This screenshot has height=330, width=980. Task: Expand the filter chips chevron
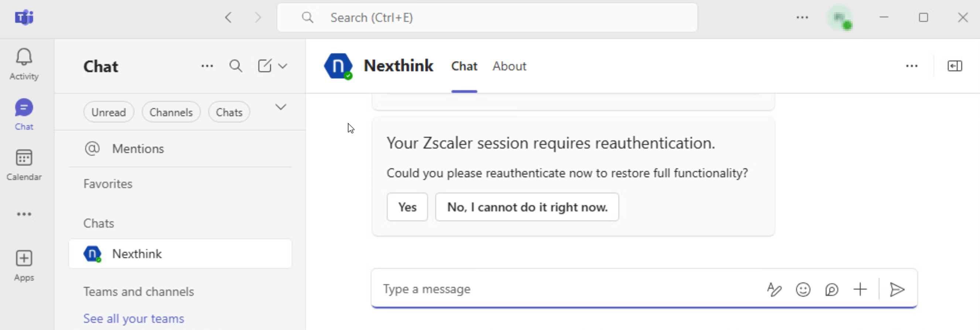(x=281, y=107)
